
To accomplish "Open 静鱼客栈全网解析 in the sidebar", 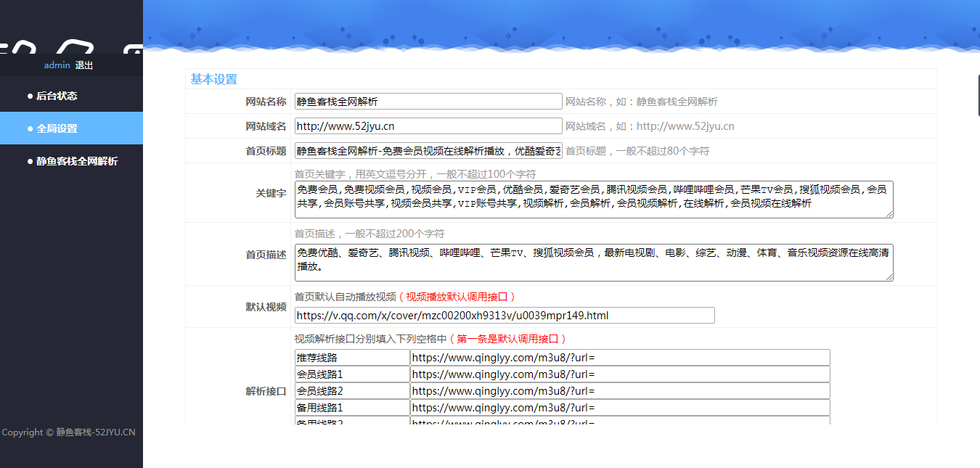I will (76, 161).
